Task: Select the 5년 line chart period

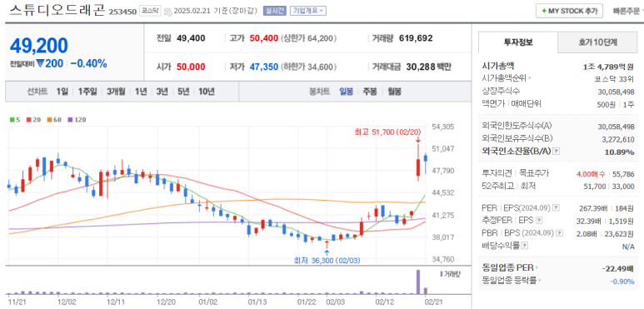Action: [x=183, y=92]
